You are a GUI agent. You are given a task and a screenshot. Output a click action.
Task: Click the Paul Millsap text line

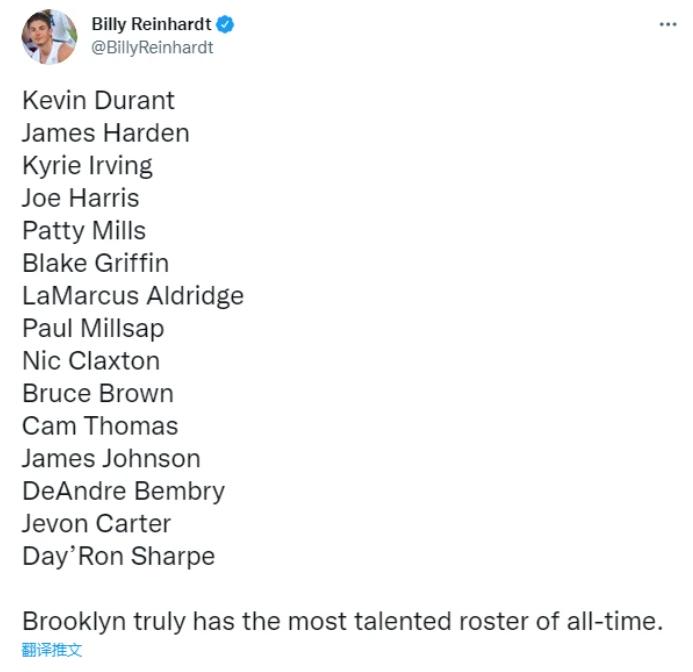(x=93, y=329)
